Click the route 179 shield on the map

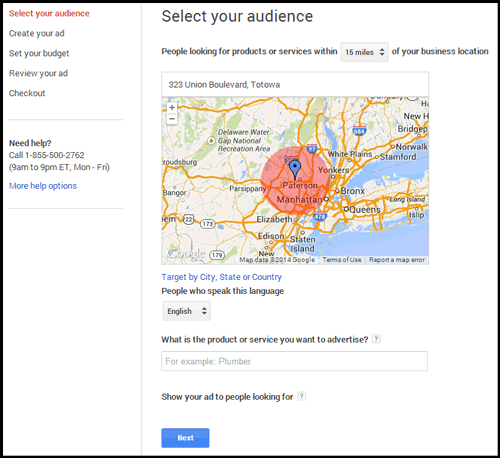coord(217,255)
